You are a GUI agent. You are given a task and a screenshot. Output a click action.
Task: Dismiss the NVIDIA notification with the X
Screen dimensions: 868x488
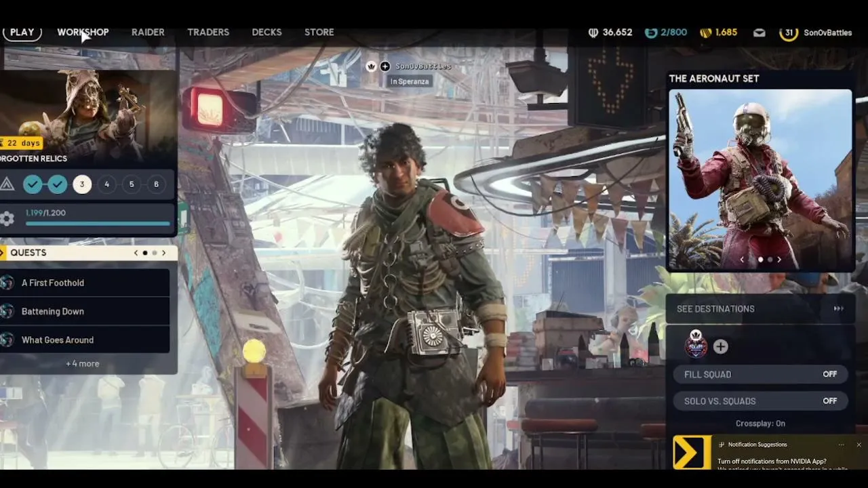[859, 445]
